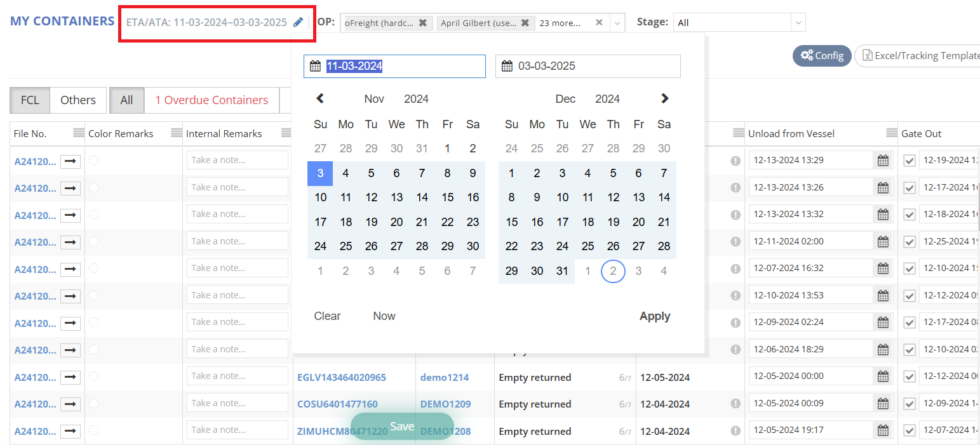980x445 pixels.
Task: Open Color Remarks column menu icon
Action: (176, 133)
